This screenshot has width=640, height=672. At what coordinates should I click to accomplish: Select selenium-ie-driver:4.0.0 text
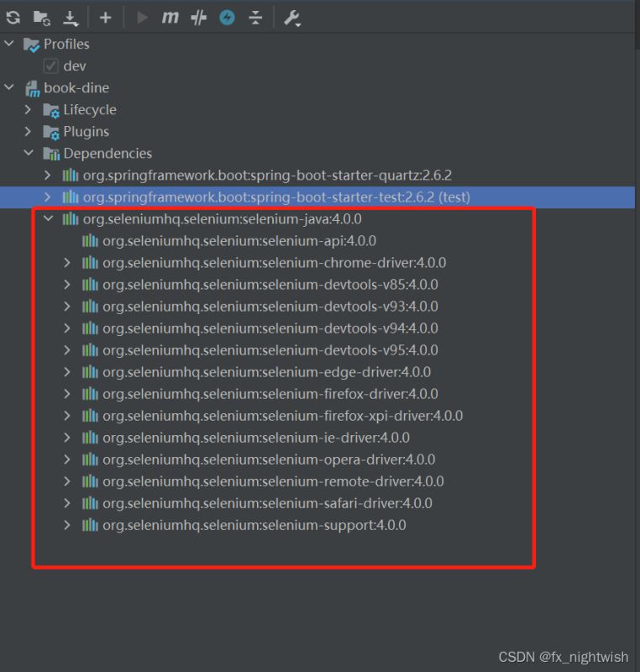(256, 438)
